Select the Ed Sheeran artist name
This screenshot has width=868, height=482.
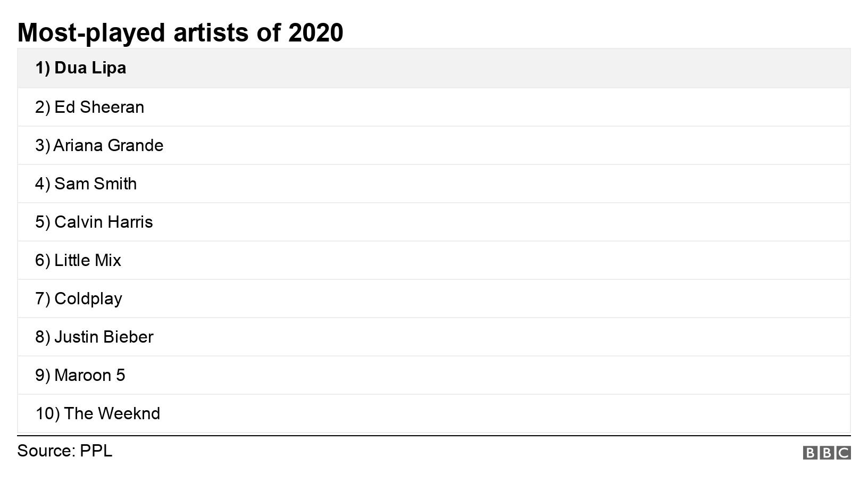click(99, 107)
